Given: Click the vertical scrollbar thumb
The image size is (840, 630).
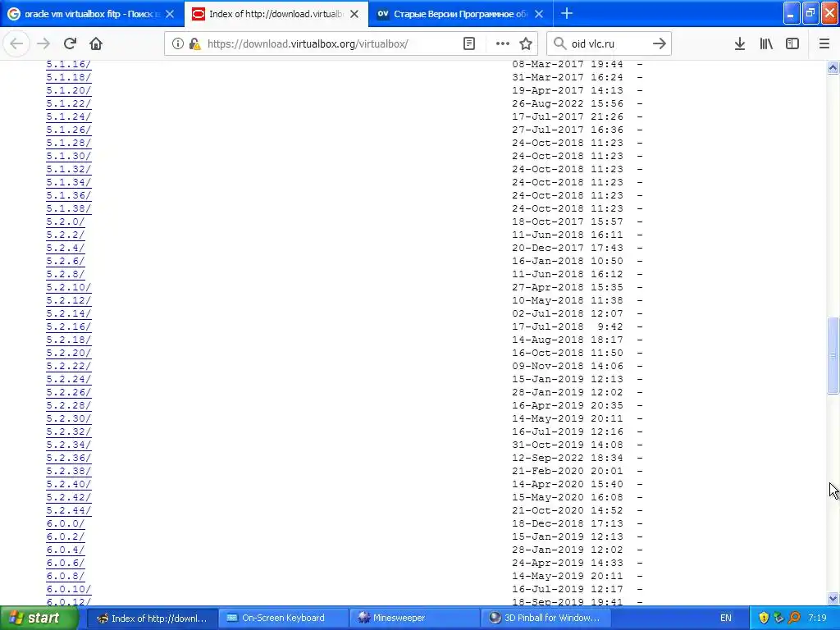Looking at the screenshot, I should pyautogui.click(x=833, y=356).
